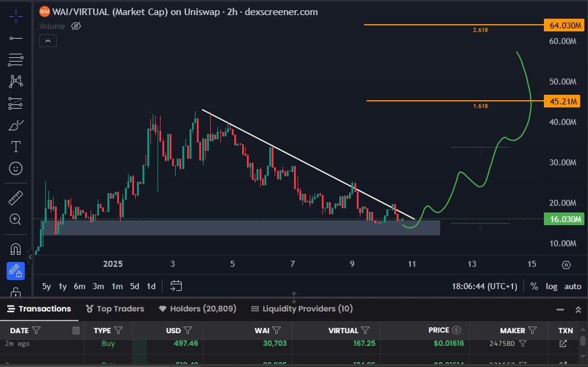Filter transactions by VIRTUAL amount

pos(365,330)
